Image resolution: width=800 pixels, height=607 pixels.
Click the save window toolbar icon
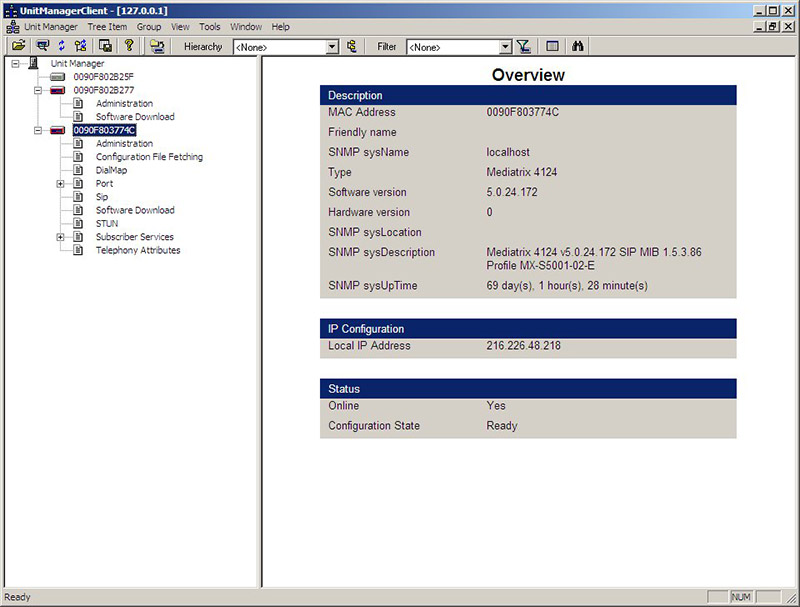pos(106,46)
